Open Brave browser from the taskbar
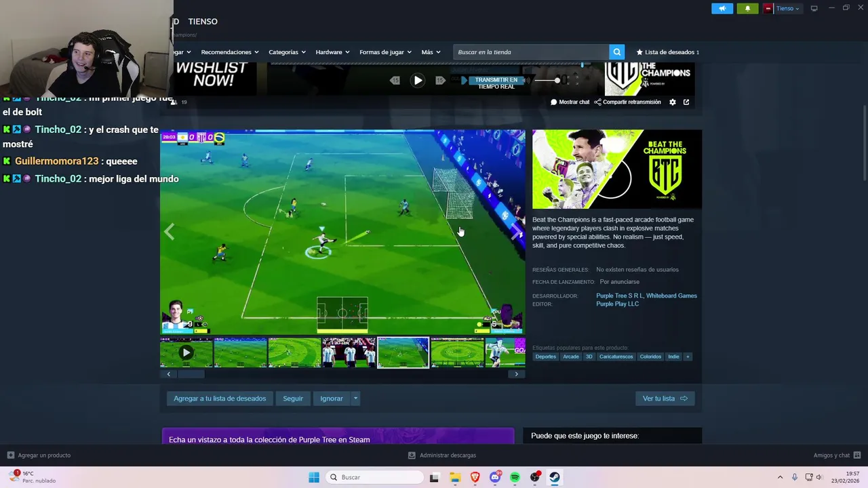 point(475,477)
